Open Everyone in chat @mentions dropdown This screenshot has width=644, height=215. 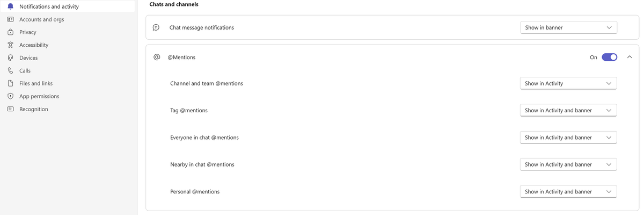(x=568, y=138)
